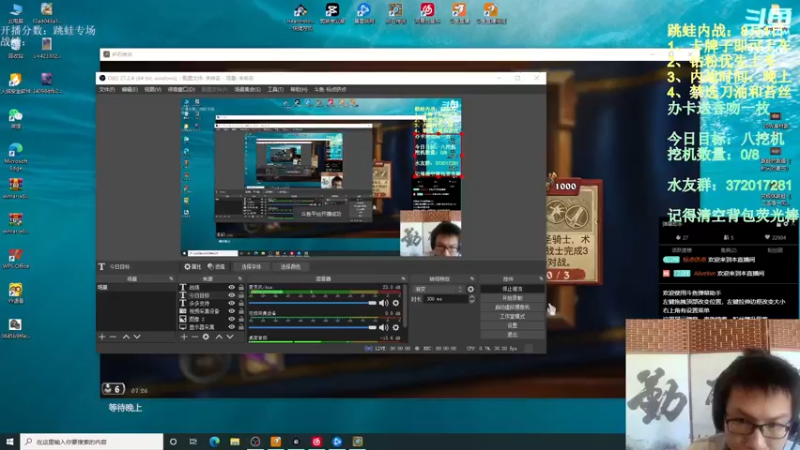Click 选择颜色 select color button
Image resolution: width=800 pixels, height=450 pixels.
pos(290,266)
